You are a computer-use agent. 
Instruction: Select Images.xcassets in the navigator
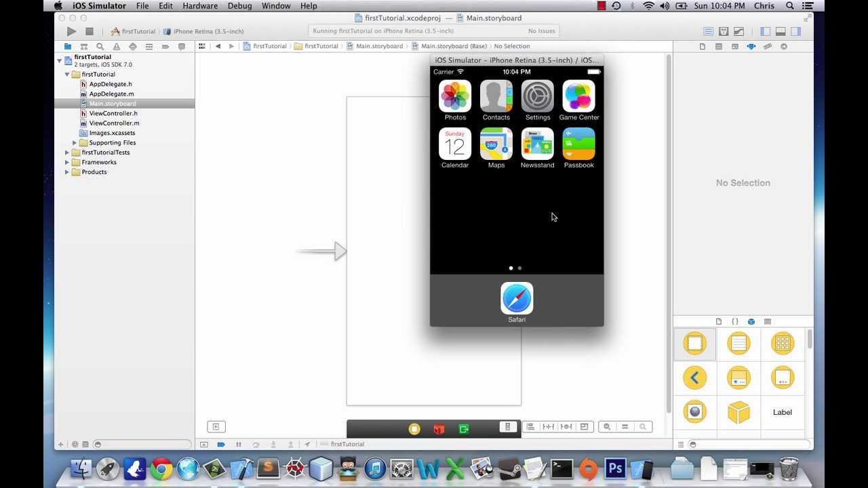(x=112, y=133)
